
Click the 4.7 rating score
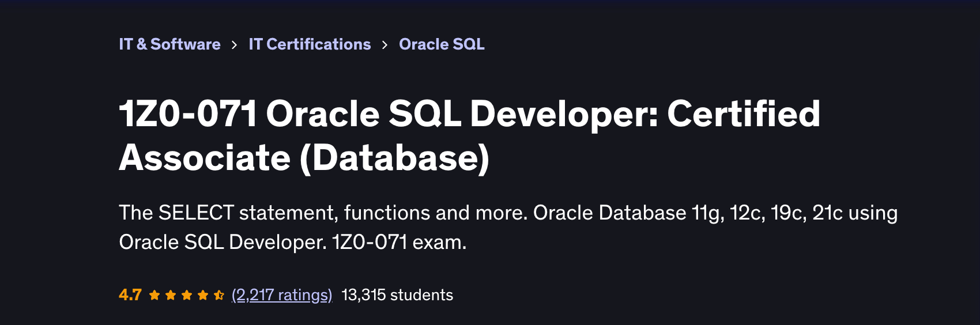(x=130, y=295)
